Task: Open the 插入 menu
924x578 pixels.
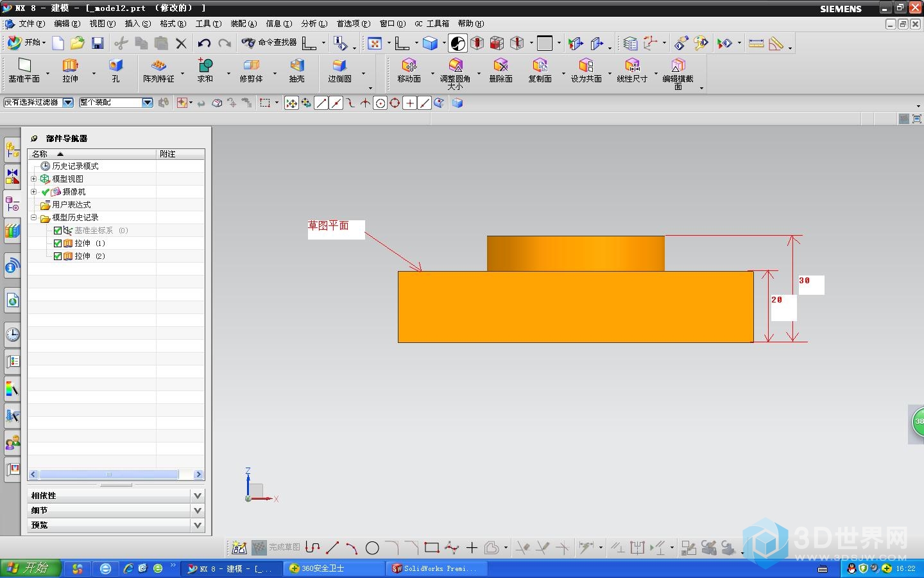Action: click(138, 24)
